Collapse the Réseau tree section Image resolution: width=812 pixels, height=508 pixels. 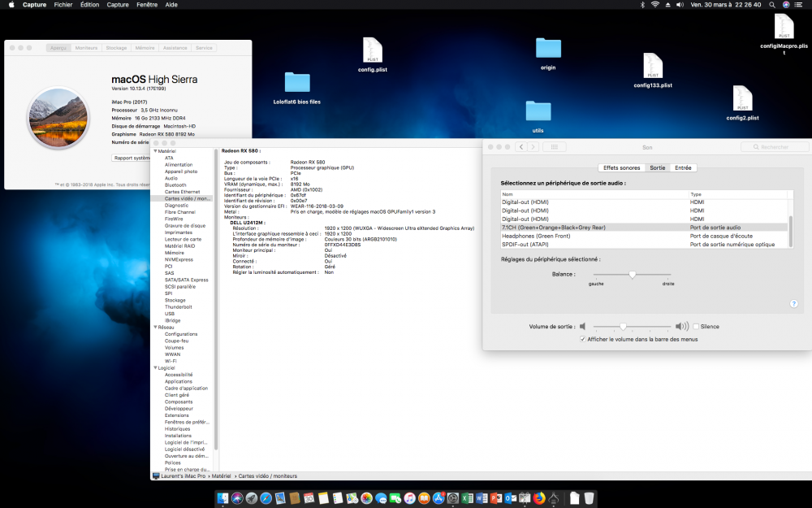155,327
